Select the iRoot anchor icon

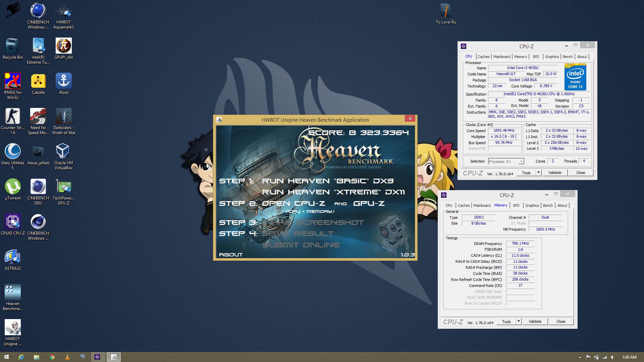pyautogui.click(x=63, y=84)
